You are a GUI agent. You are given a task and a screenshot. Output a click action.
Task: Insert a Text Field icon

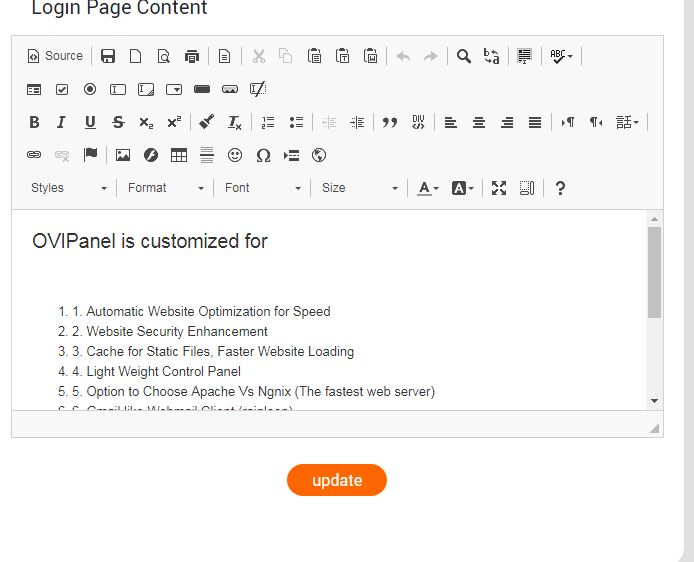118,89
